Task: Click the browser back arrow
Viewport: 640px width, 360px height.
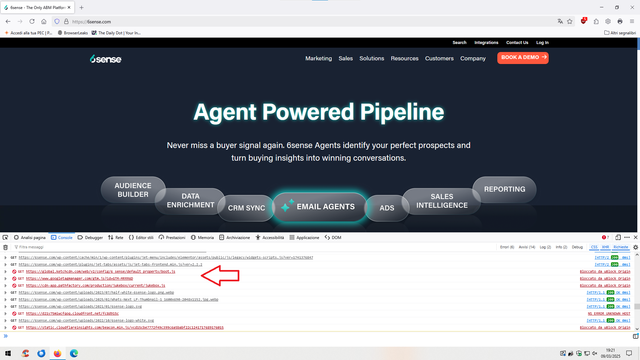Action: click(8, 22)
